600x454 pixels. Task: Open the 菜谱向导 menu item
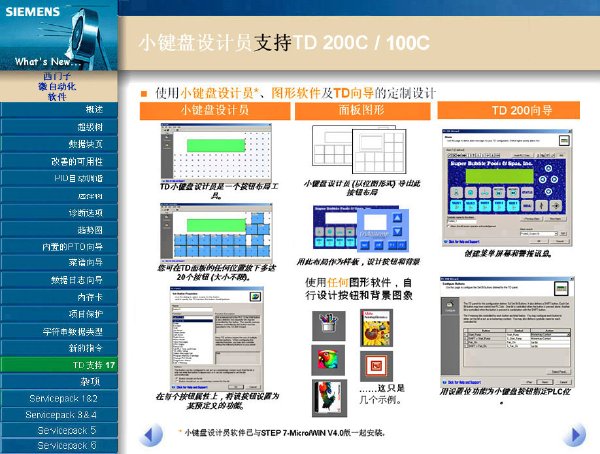coord(59,263)
